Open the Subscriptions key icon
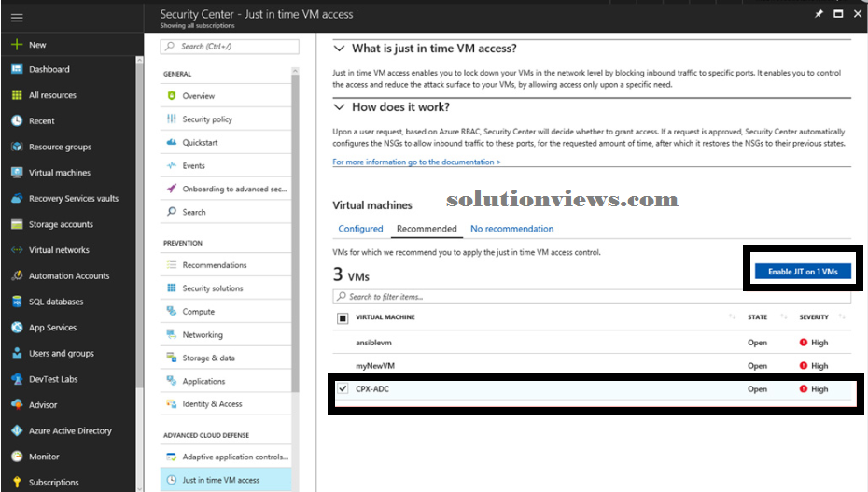 [17, 482]
